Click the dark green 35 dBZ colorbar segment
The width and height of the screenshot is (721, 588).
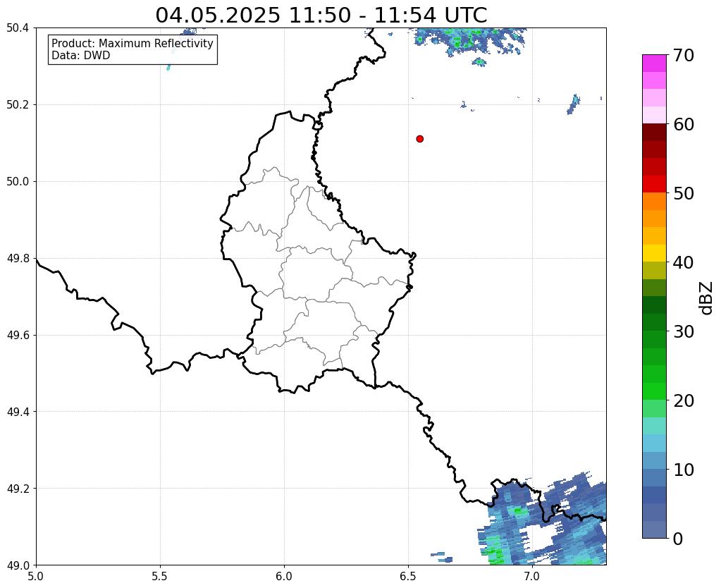[x=654, y=305]
